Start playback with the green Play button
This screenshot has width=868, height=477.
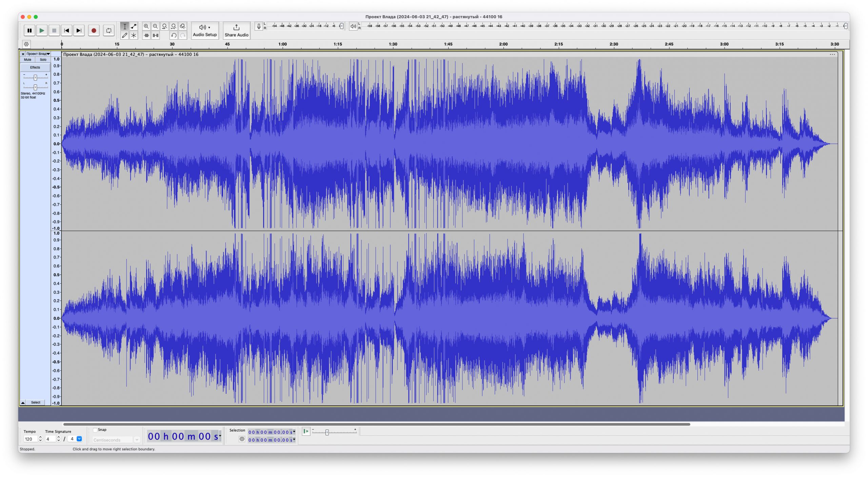pos(42,31)
